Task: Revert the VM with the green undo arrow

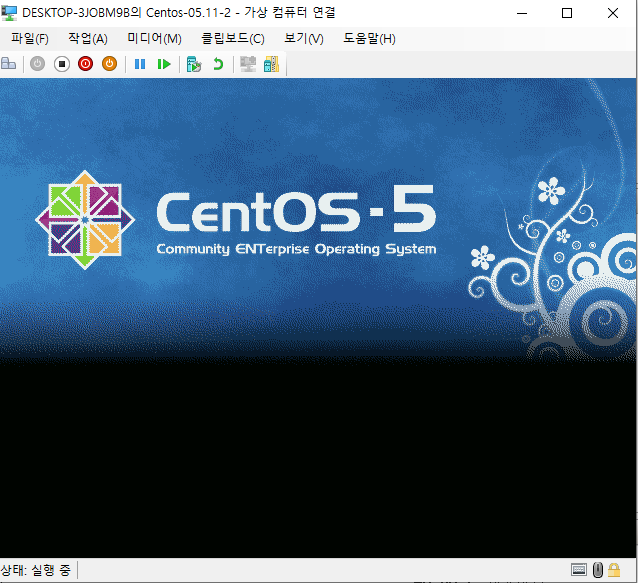Action: pyautogui.click(x=218, y=64)
